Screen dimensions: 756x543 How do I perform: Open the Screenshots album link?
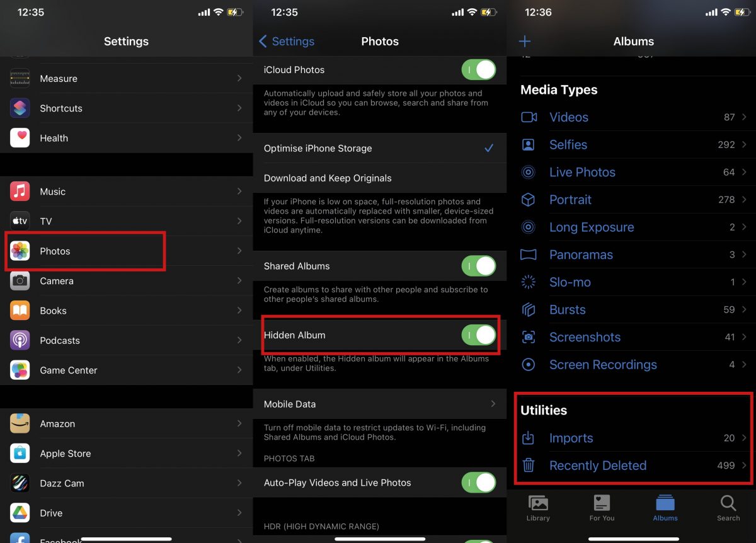point(585,337)
